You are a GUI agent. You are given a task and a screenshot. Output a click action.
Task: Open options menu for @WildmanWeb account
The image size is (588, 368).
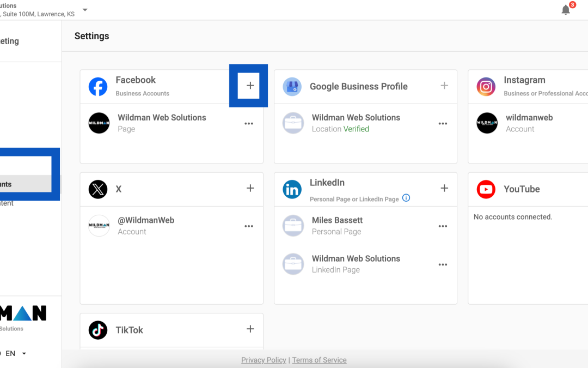point(249,226)
